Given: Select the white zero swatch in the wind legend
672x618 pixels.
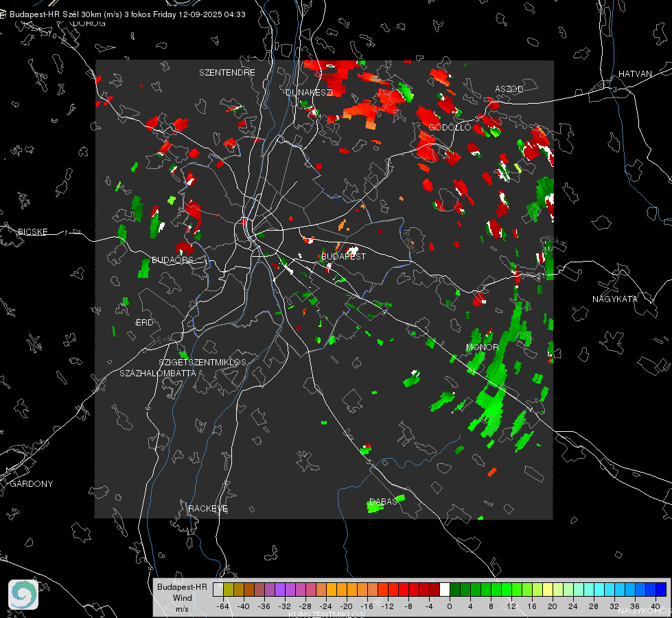Looking at the screenshot, I should coord(445,590).
